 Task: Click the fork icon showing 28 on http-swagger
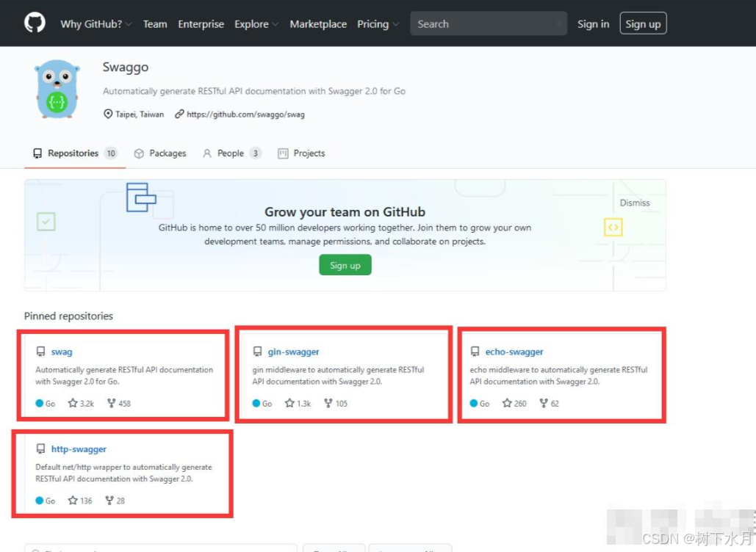109,501
